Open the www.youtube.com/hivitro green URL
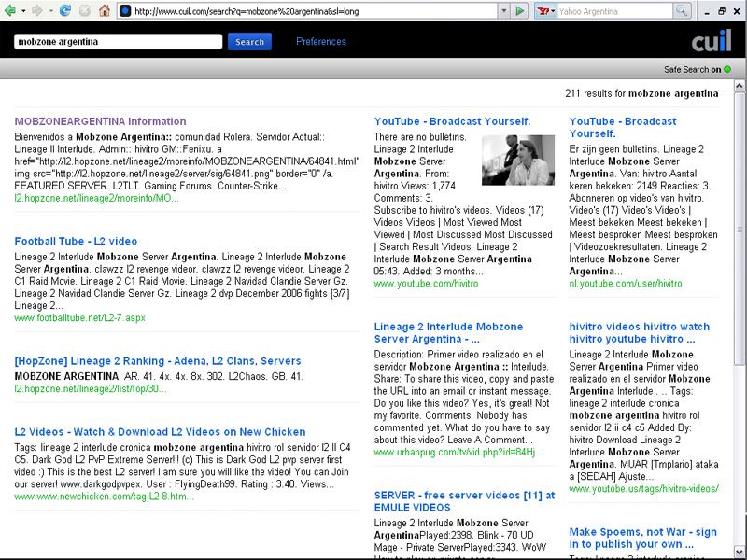 (x=426, y=283)
